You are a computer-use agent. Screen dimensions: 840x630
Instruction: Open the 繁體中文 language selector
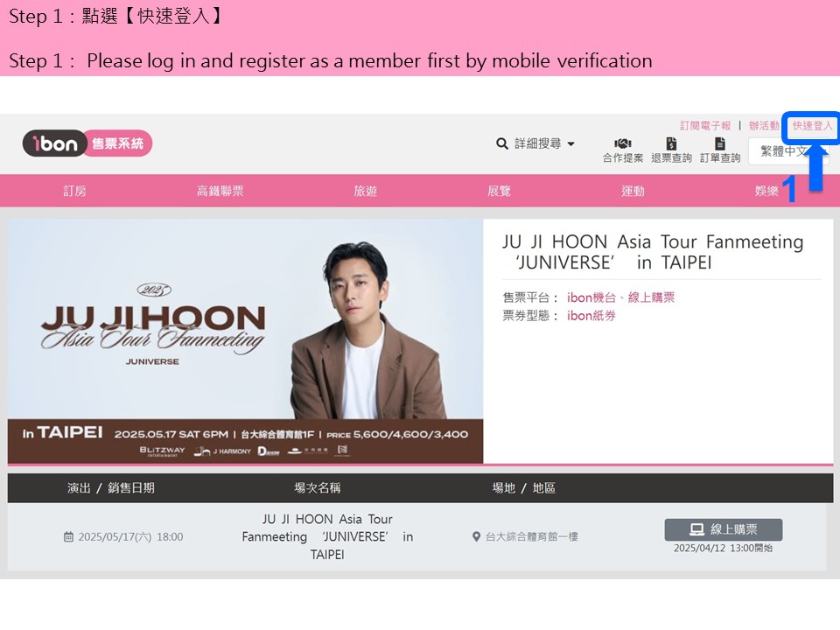pos(787,151)
